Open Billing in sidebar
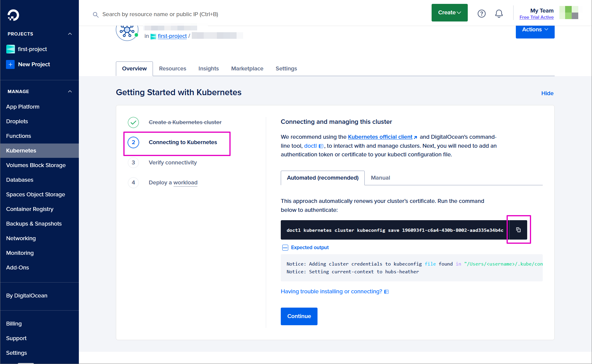The width and height of the screenshot is (592, 364). click(14, 324)
